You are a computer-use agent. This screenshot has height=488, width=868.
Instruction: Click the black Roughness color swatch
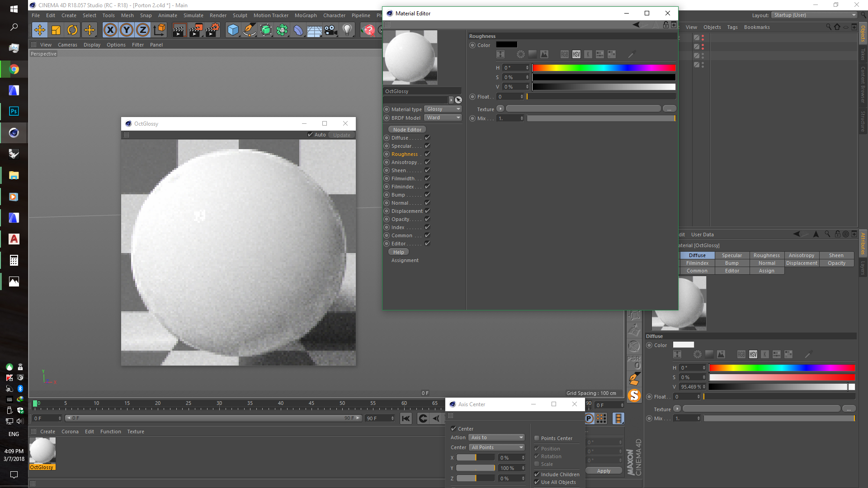coord(507,45)
